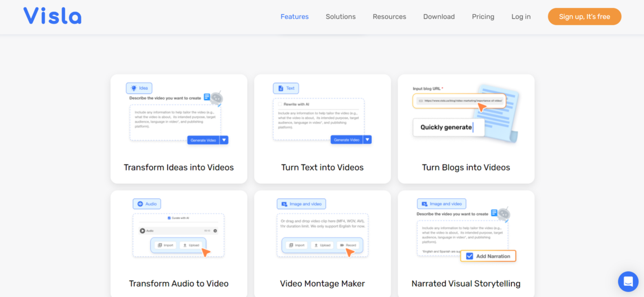Click the Visla logo
The image size is (644, 297).
pyautogui.click(x=53, y=16)
